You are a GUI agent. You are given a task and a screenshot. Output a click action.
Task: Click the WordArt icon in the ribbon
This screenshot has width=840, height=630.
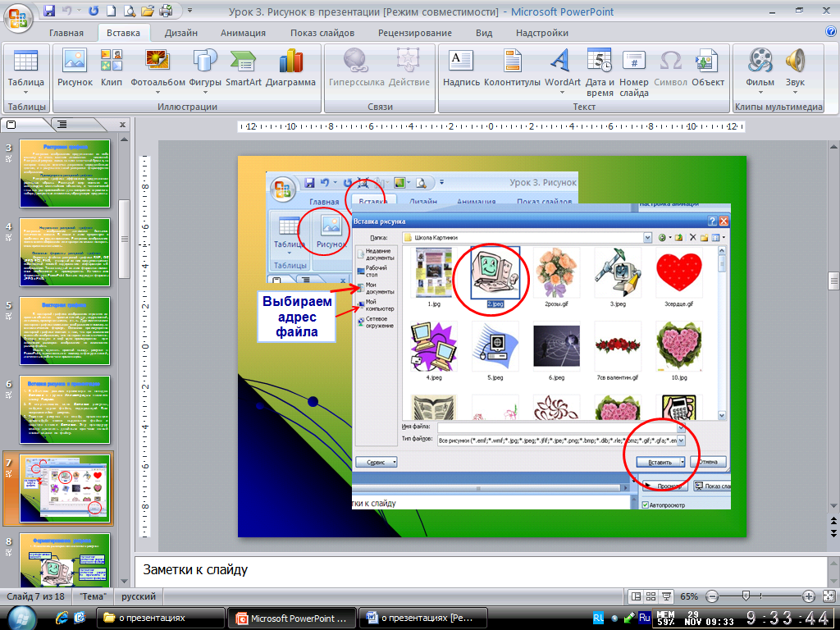point(562,61)
